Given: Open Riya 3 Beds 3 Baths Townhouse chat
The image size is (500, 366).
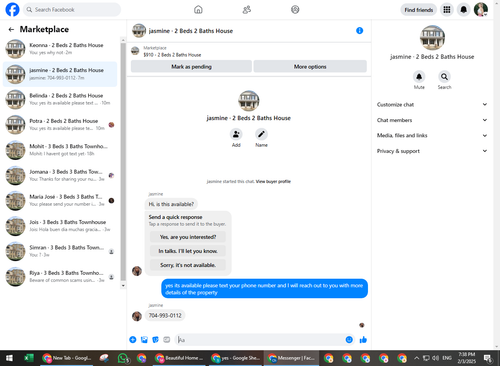Looking at the screenshot, I should (x=60, y=276).
